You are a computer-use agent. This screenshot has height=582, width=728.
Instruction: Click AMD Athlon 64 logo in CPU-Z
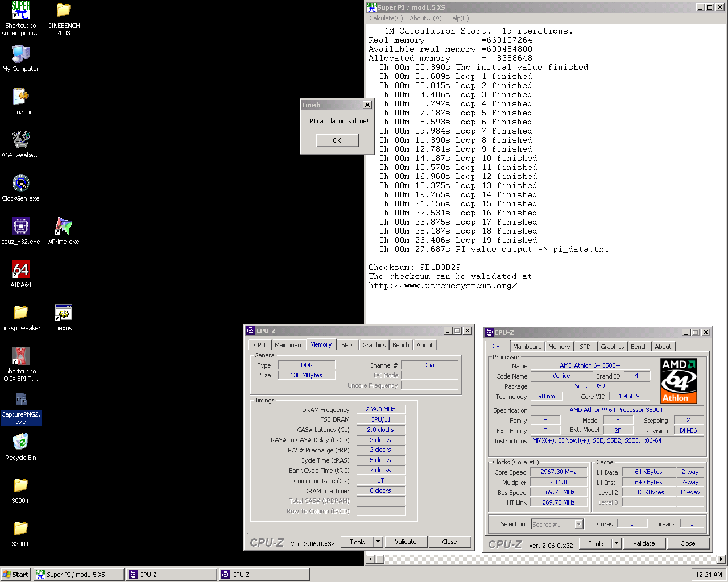pos(679,381)
